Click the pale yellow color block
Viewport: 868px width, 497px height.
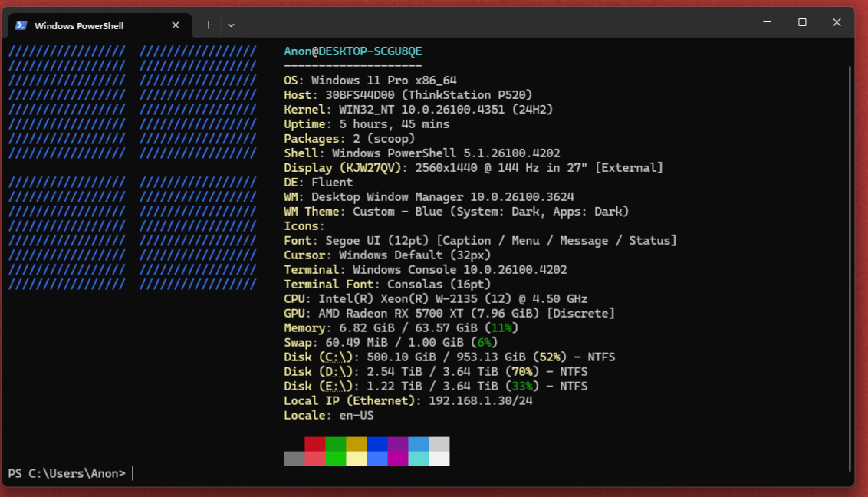point(357,458)
